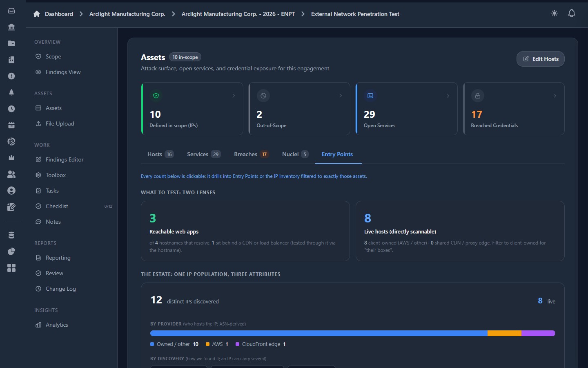The image size is (588, 368).
Task: Go to Dashboard in the breadcrumb
Action: [59, 14]
